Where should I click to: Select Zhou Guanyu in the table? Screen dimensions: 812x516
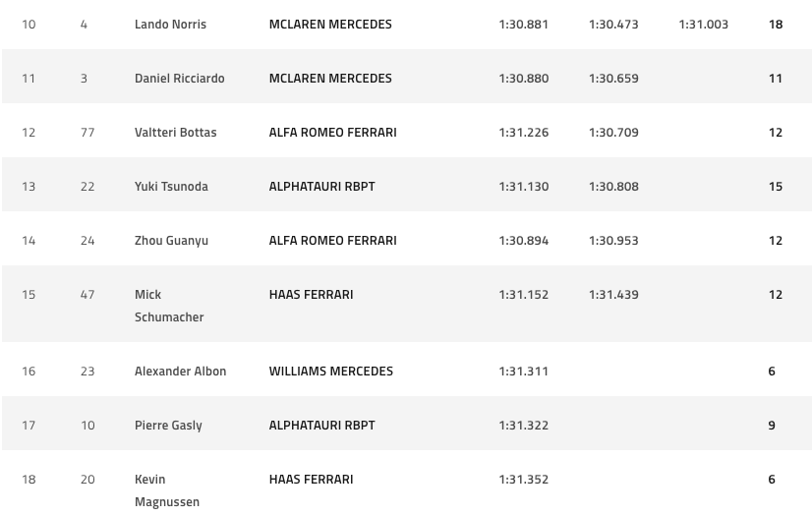tap(171, 241)
